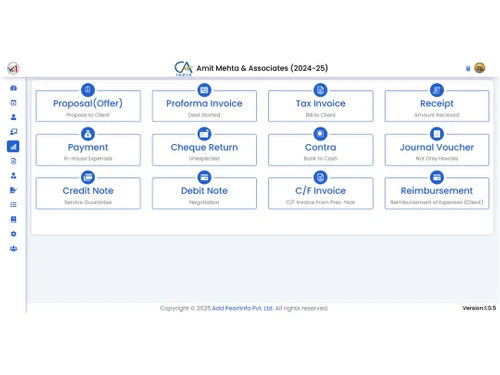The height and width of the screenshot is (375, 500).
Task: Click the Version 1.0.5 text
Action: pyautogui.click(x=479, y=308)
